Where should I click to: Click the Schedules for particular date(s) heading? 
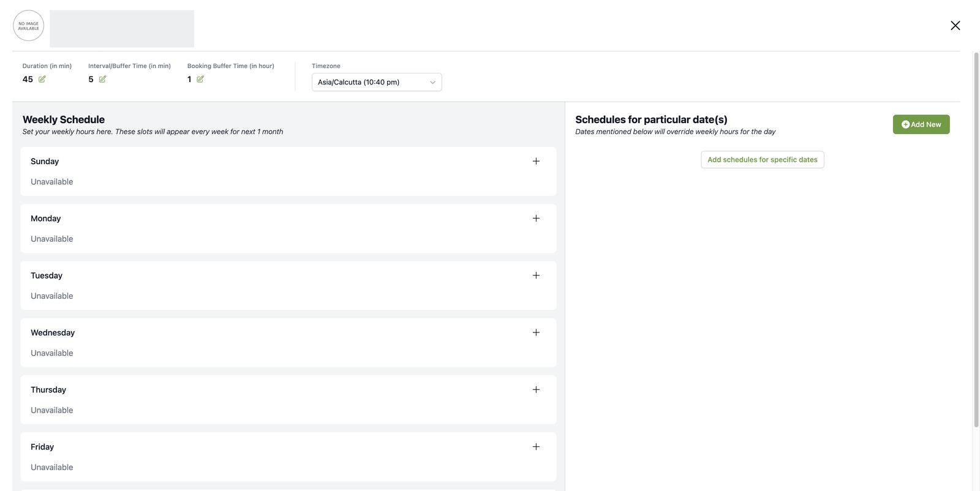pyautogui.click(x=651, y=119)
